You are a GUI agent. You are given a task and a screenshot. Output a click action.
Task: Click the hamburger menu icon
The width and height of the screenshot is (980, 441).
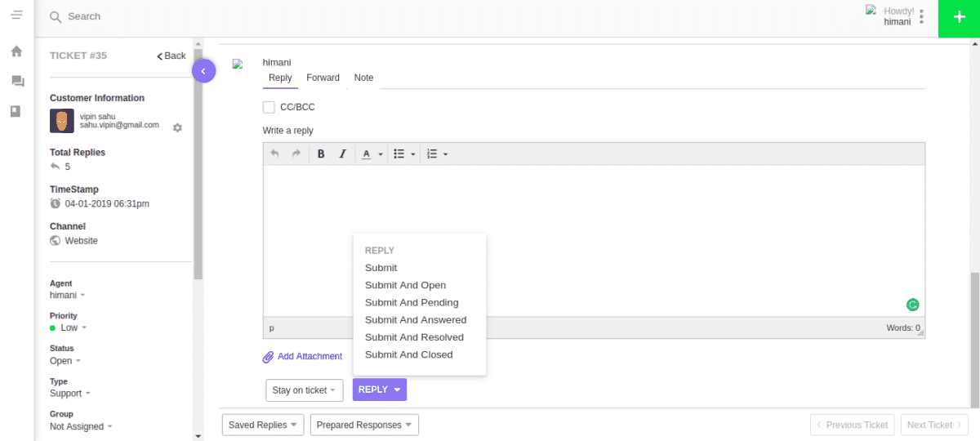click(16, 15)
